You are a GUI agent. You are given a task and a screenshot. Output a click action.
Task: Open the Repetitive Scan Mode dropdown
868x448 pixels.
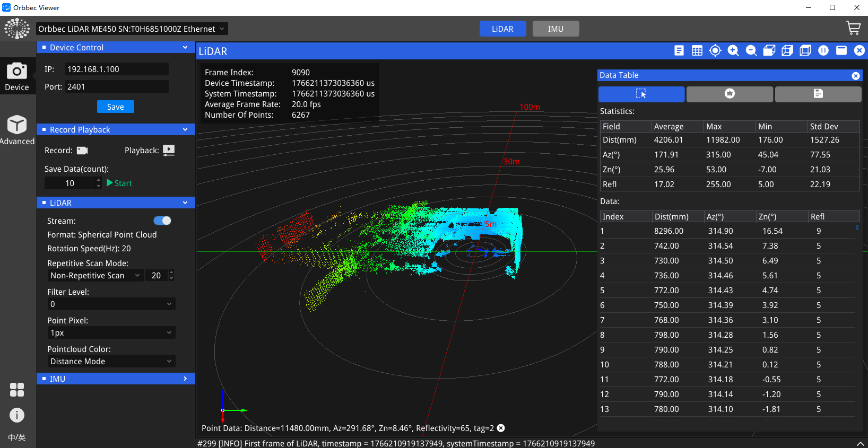pos(96,275)
